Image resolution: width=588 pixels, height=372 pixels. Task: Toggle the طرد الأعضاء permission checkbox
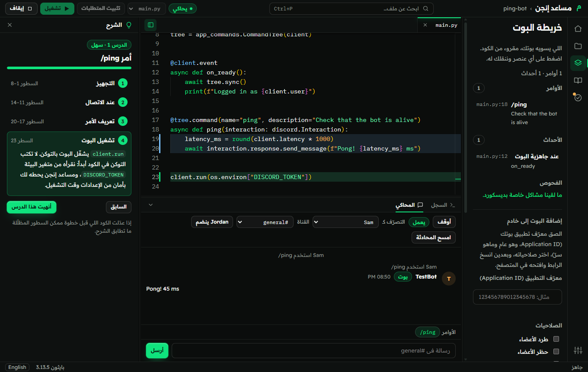pos(556,339)
